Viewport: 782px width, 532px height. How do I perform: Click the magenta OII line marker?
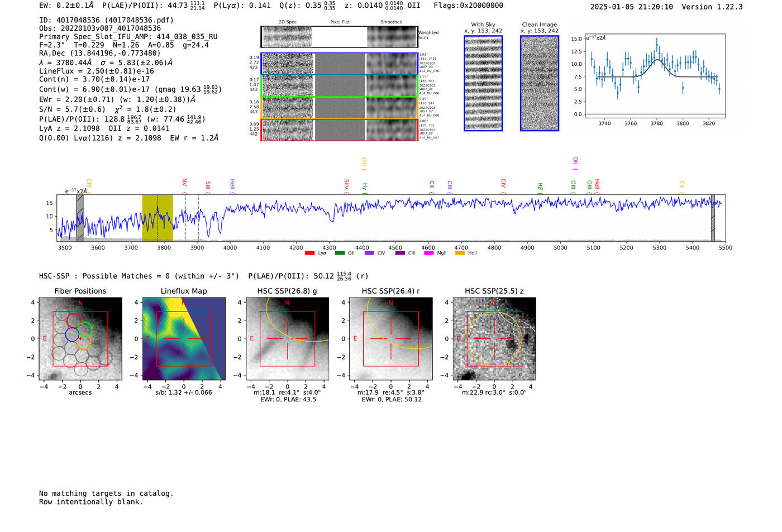click(575, 164)
